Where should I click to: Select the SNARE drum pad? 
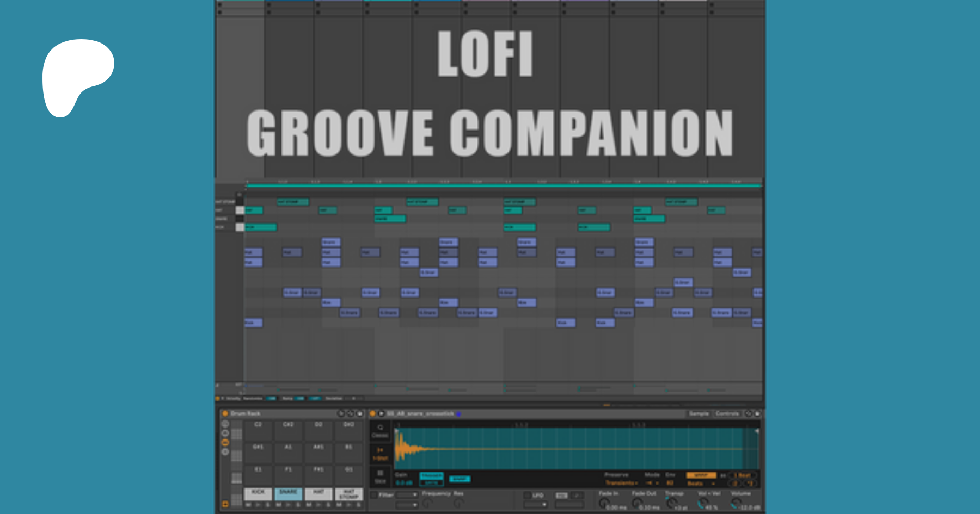click(x=288, y=493)
